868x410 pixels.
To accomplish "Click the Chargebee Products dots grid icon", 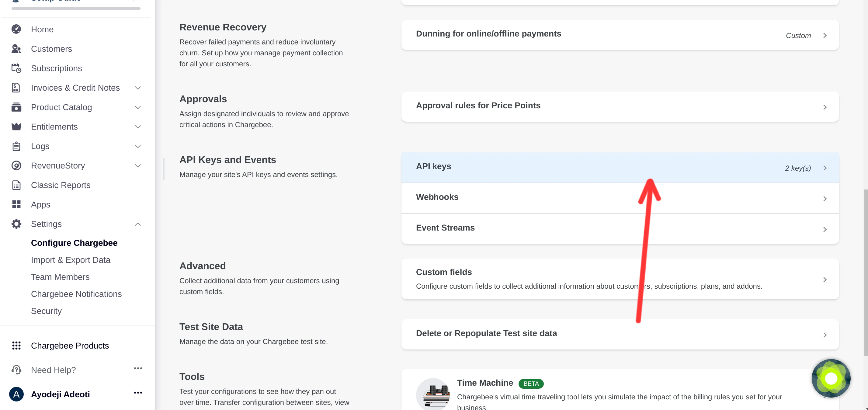I will [16, 346].
